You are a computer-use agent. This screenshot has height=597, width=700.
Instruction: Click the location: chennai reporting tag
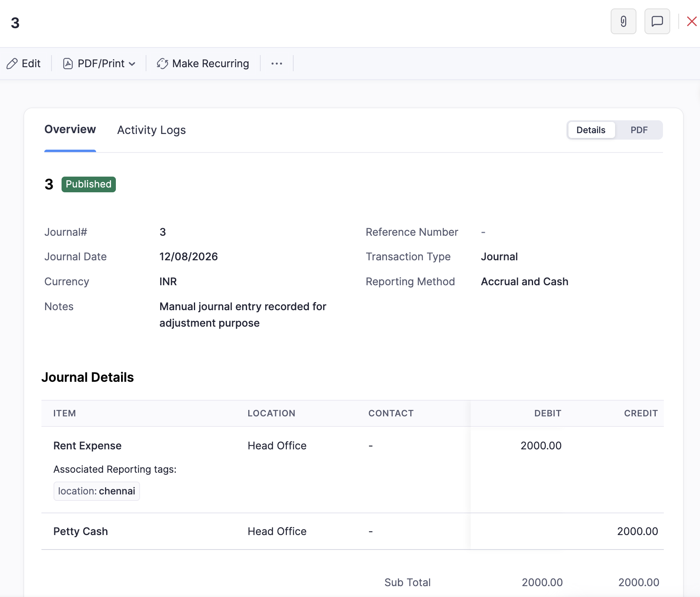pyautogui.click(x=97, y=491)
